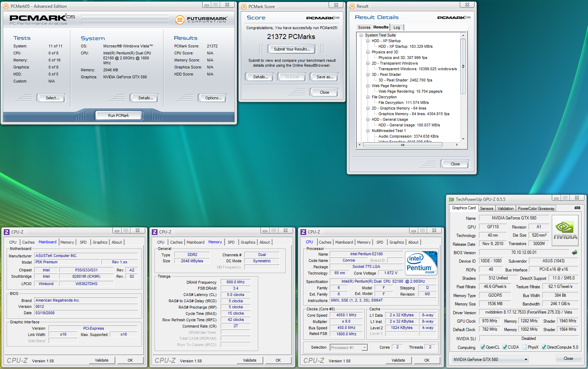Minimize the PCMark05 Advanced Edition window
This screenshot has height=369, width=588.
[206, 5]
